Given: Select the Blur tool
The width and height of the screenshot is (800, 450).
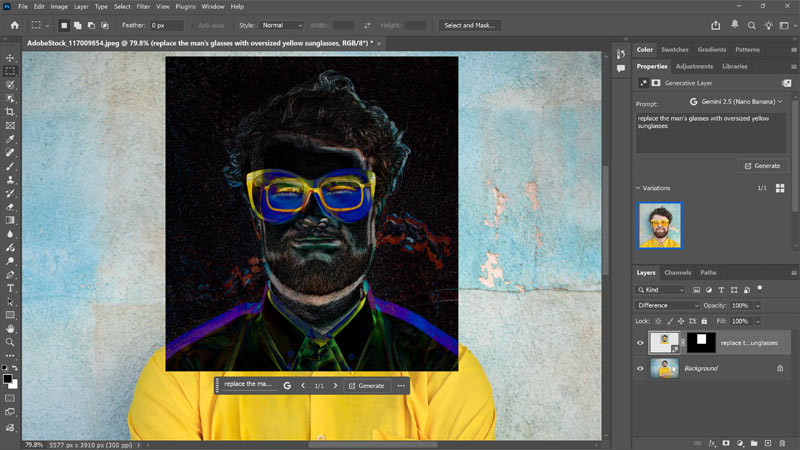Looking at the screenshot, I should (x=10, y=234).
